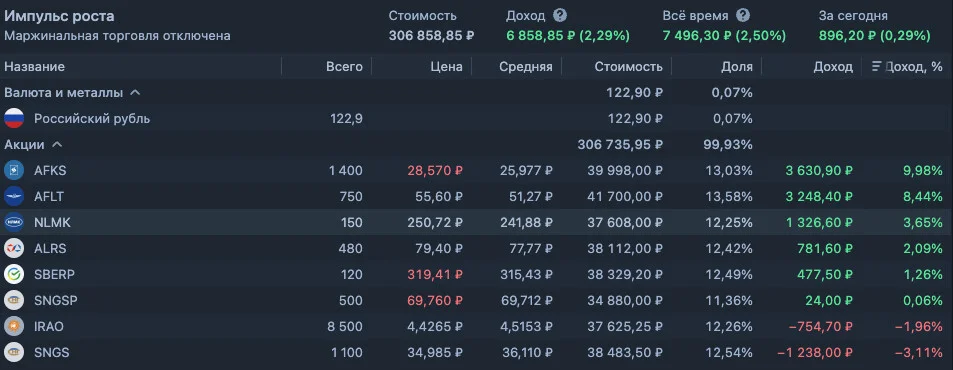The width and height of the screenshot is (953, 370).
Task: Click today's value 896,20 ₽ (0,29%)
Action: pos(875,36)
